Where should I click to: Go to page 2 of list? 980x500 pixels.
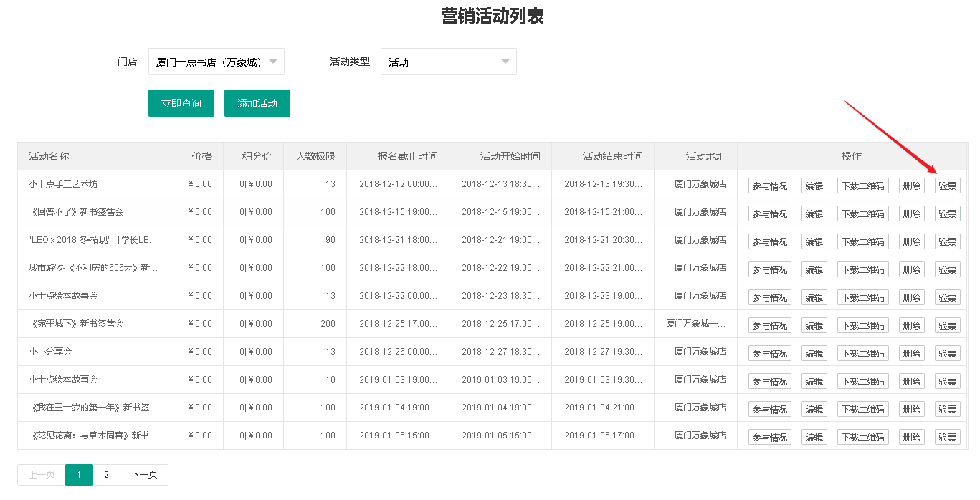click(x=106, y=475)
